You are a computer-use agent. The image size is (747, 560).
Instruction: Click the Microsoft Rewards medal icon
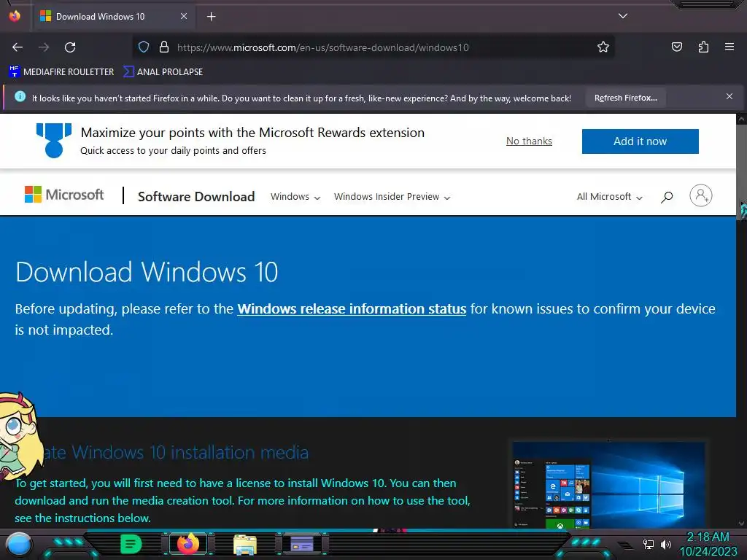coord(54,140)
